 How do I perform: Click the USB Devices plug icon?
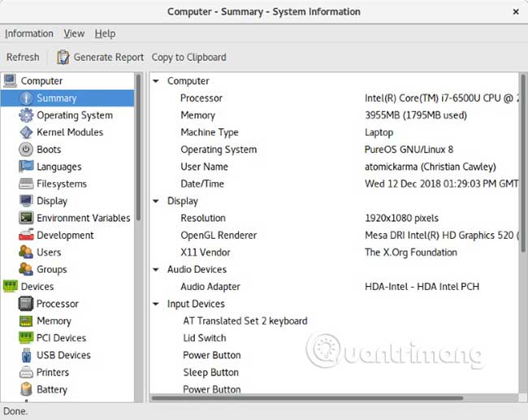tap(26, 355)
